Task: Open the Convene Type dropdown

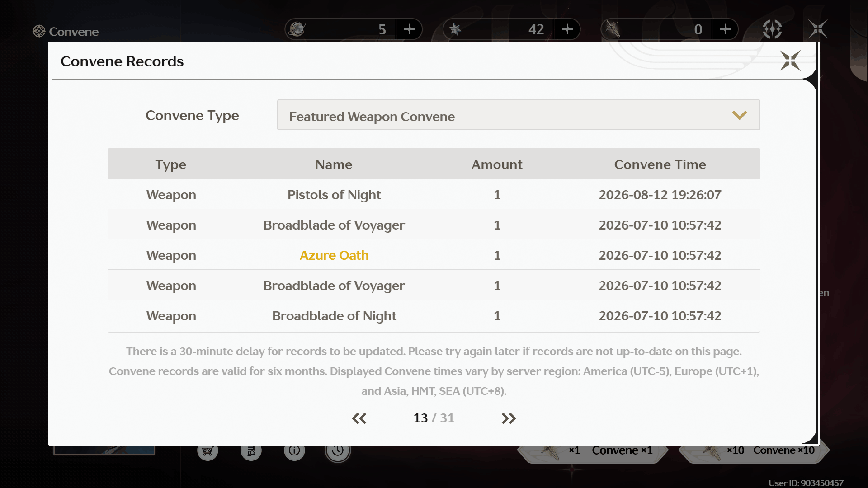Action: pos(518,115)
